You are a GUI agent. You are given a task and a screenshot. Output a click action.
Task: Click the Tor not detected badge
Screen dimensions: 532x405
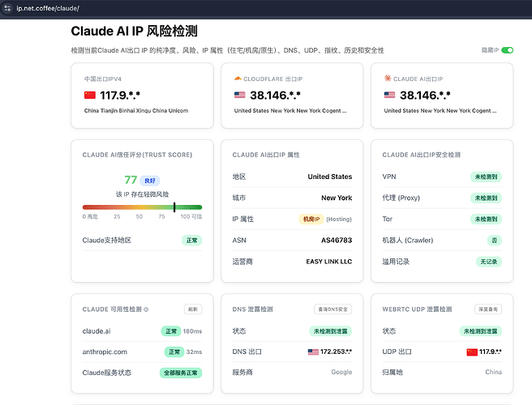[x=486, y=220]
